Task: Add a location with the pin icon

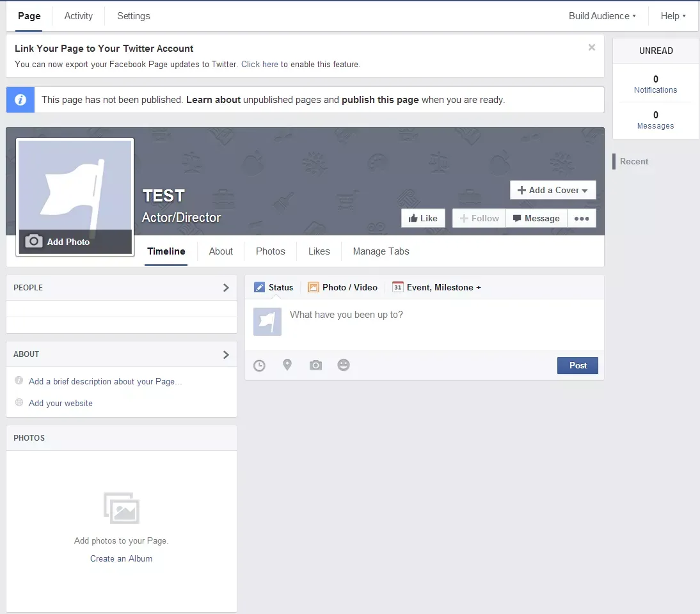Action: pos(287,365)
